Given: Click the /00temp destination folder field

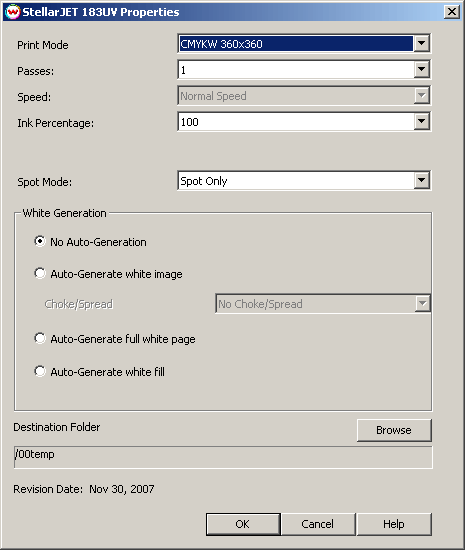Looking at the screenshot, I should [x=223, y=457].
